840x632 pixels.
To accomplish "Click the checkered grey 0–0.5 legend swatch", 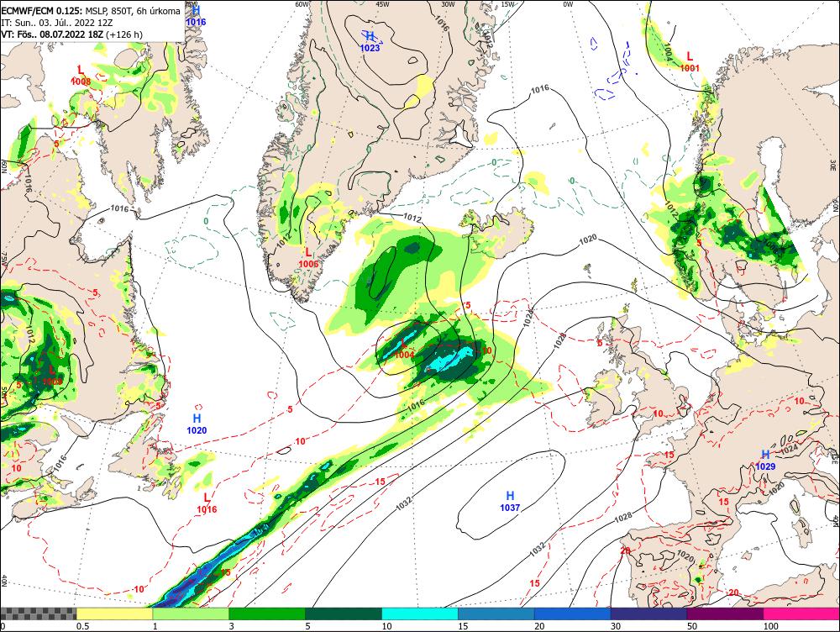I will (38, 614).
